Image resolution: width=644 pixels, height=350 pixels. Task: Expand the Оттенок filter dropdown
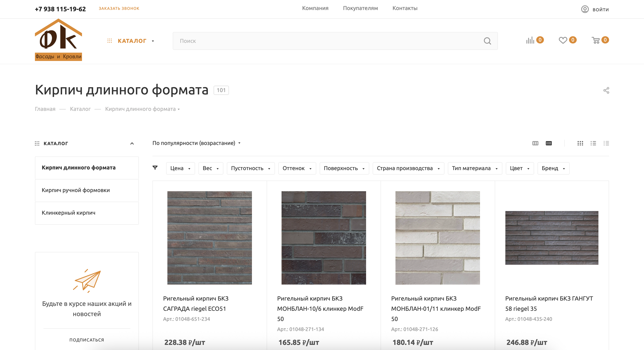pyautogui.click(x=297, y=168)
